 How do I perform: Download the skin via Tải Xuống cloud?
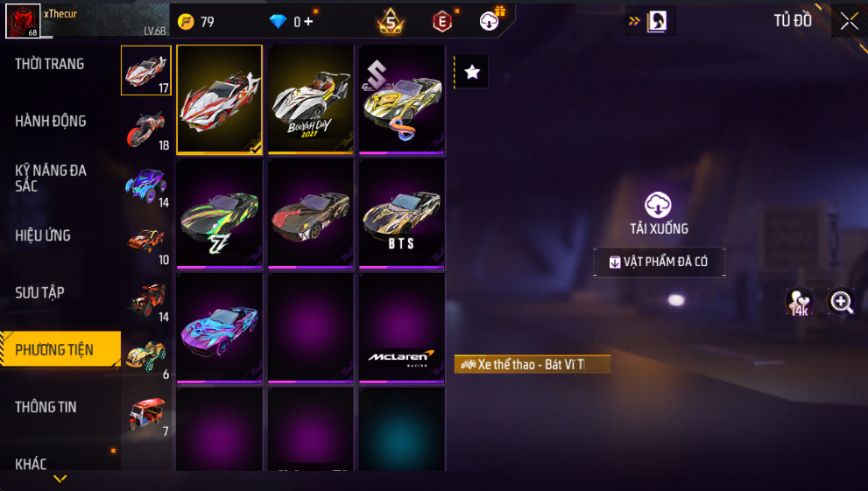pyautogui.click(x=658, y=214)
